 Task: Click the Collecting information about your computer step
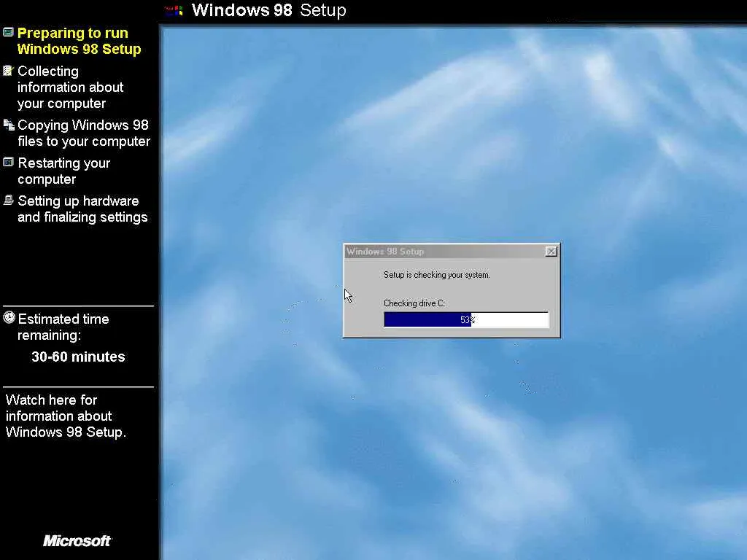71,87
